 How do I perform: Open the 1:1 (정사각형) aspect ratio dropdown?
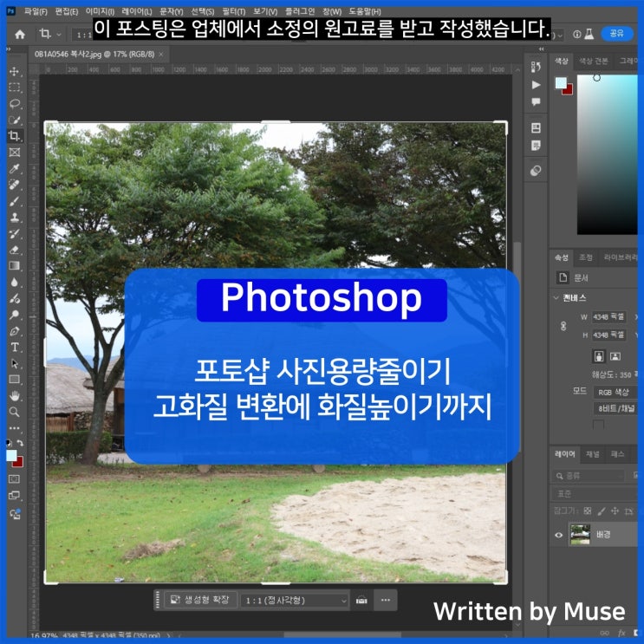(x=295, y=601)
